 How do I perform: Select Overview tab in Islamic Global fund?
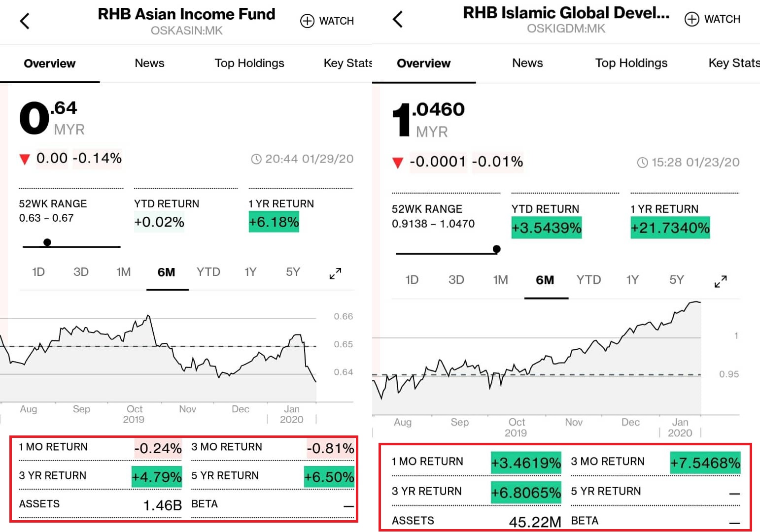click(x=424, y=64)
